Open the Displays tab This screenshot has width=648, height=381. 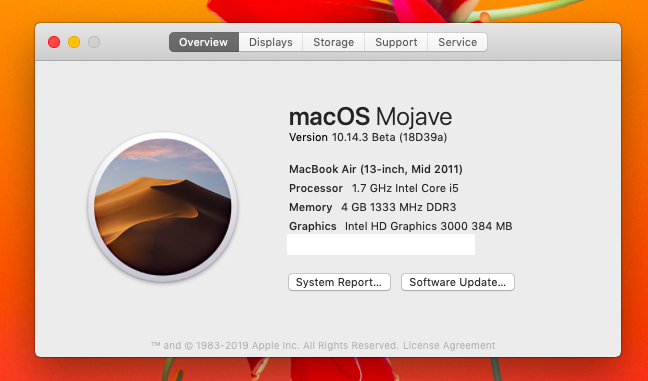point(271,42)
